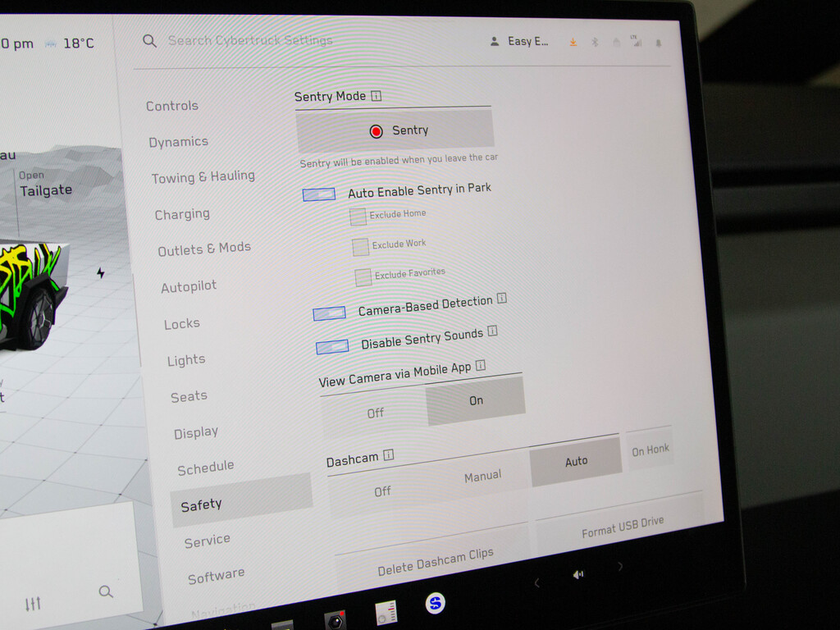Viewport: 840px width, 630px height.
Task: Open the dashcam app in the dock
Action: point(336,620)
